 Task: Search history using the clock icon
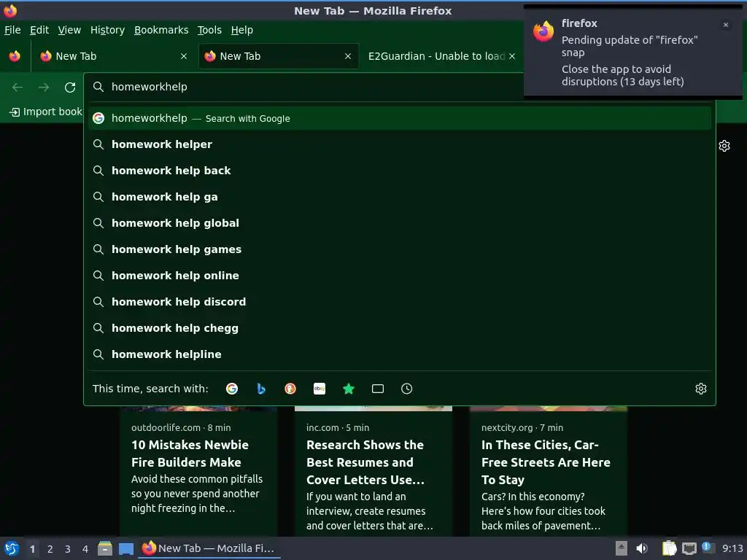coord(407,389)
